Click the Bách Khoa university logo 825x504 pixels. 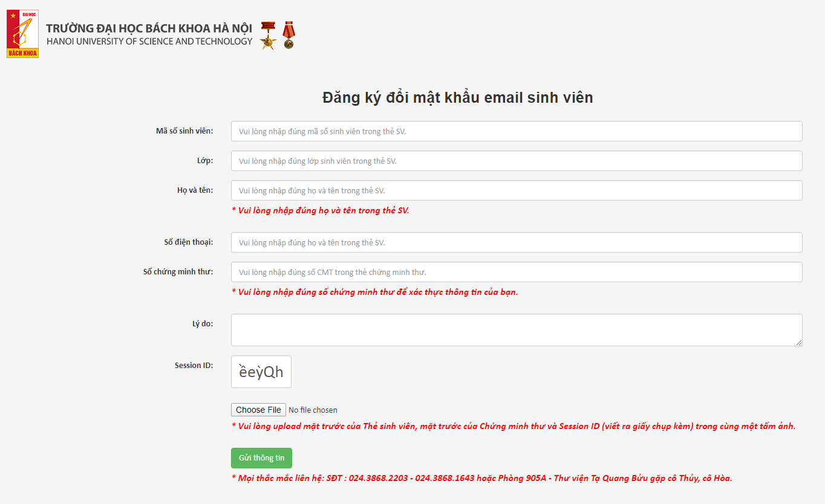22,34
